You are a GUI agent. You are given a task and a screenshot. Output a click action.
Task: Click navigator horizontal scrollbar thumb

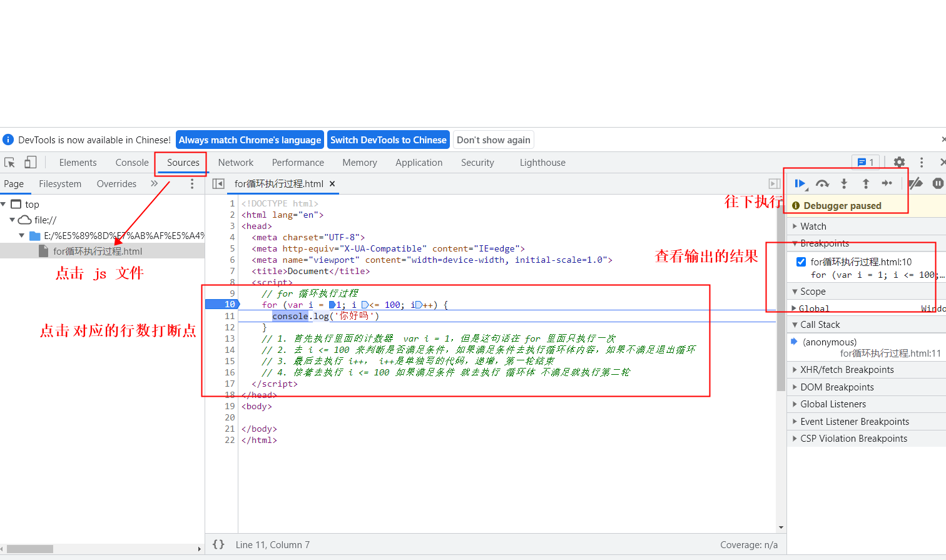point(29,549)
